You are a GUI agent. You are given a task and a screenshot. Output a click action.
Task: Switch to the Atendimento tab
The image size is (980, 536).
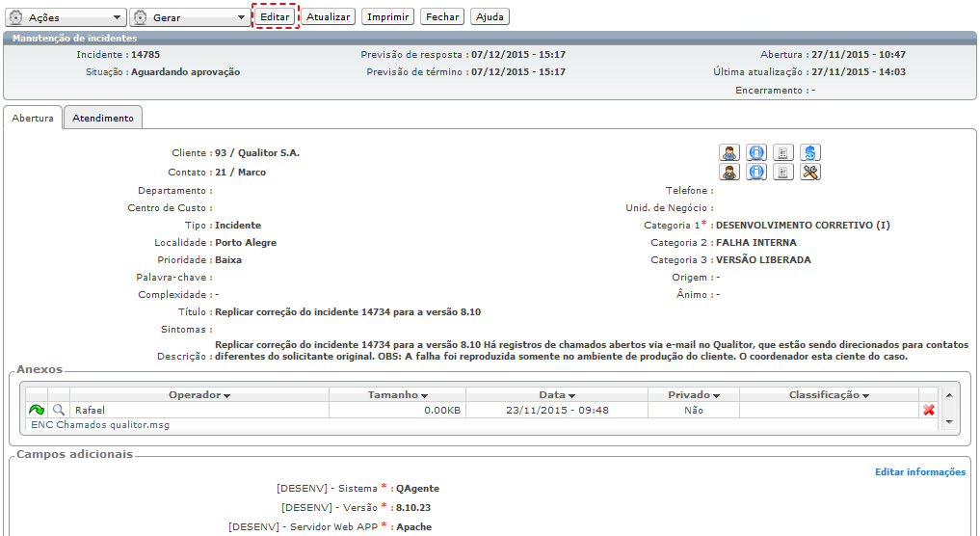(x=103, y=118)
